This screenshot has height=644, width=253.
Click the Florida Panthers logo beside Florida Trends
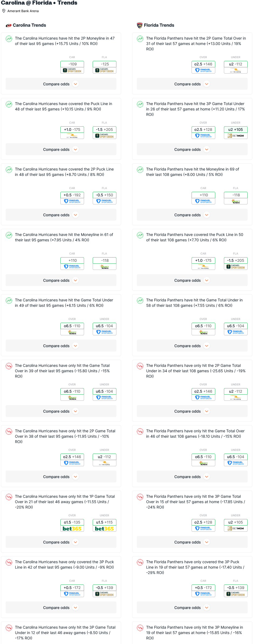click(x=140, y=25)
